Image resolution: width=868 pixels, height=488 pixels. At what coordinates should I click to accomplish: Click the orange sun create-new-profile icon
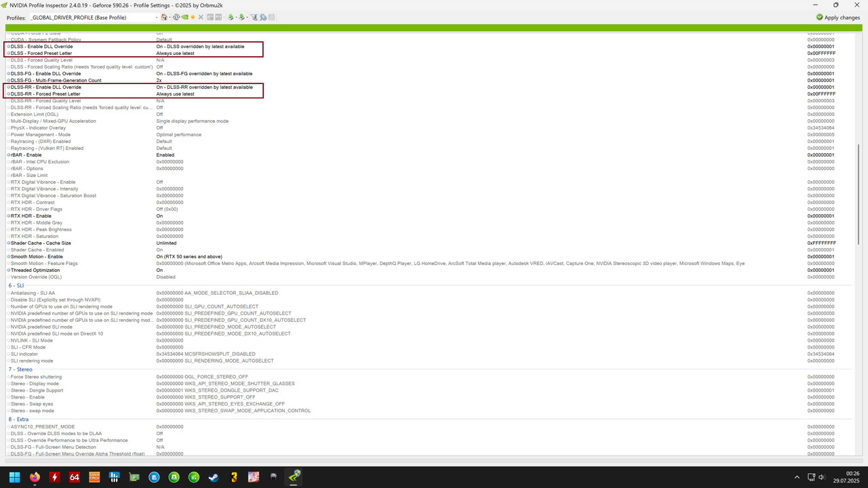pos(193,17)
